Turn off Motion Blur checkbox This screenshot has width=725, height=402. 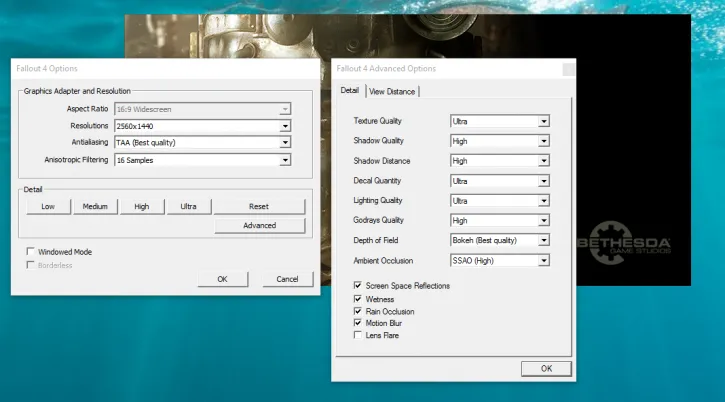(x=359, y=323)
